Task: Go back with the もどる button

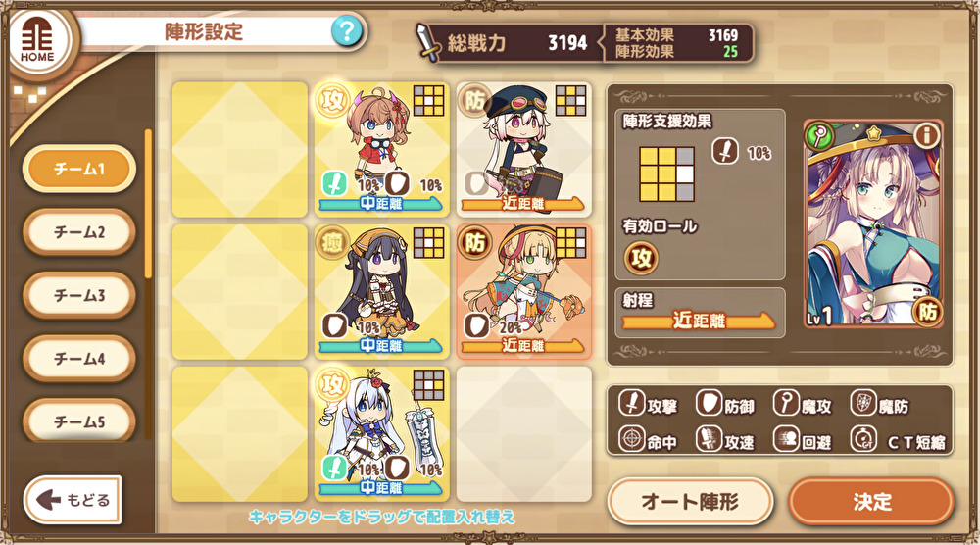Action: pyautogui.click(x=73, y=500)
